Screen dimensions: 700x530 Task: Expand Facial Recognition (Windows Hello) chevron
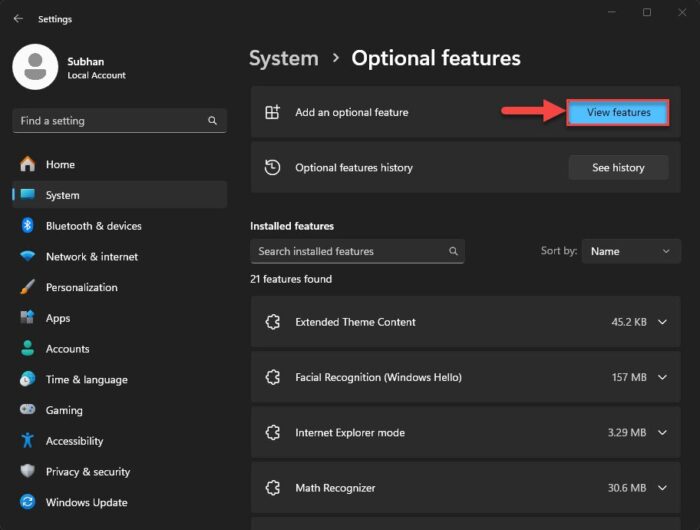[662, 377]
